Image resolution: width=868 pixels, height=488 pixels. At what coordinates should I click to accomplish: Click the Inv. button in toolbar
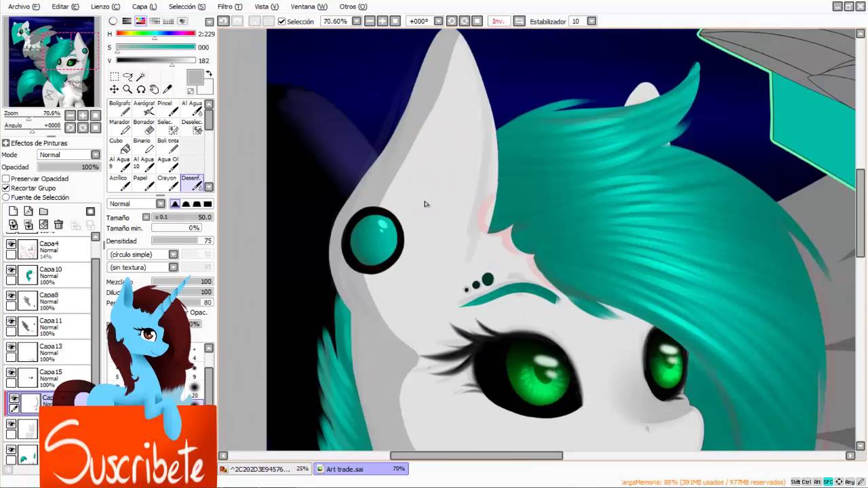(x=498, y=22)
